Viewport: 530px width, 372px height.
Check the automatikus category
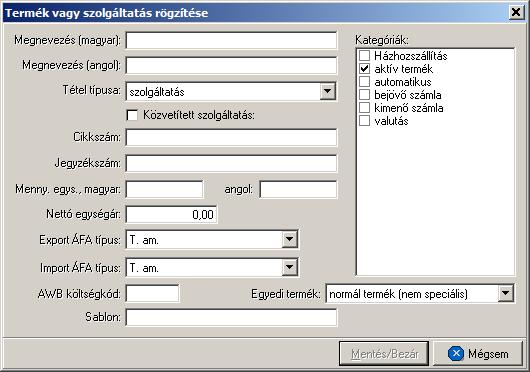point(364,82)
